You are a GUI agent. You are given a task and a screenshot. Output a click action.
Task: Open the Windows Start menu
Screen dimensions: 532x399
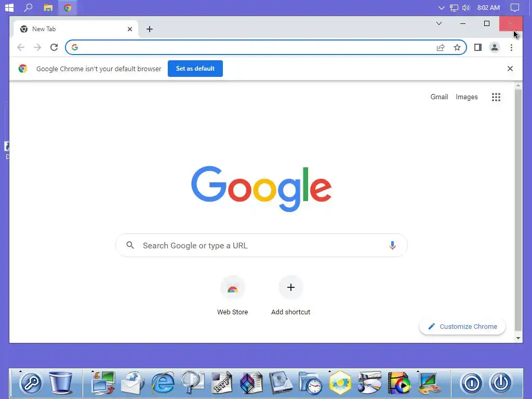point(9,7)
